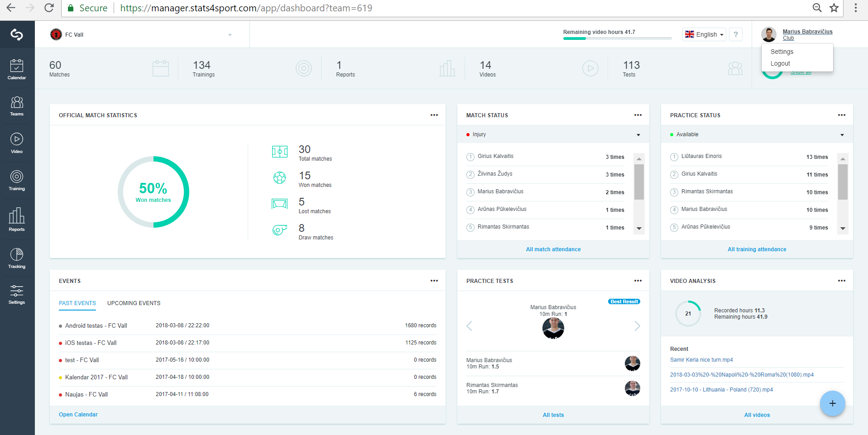Switch to the Upcoming Events tab
Screen dimensions: 868x435
click(134, 303)
